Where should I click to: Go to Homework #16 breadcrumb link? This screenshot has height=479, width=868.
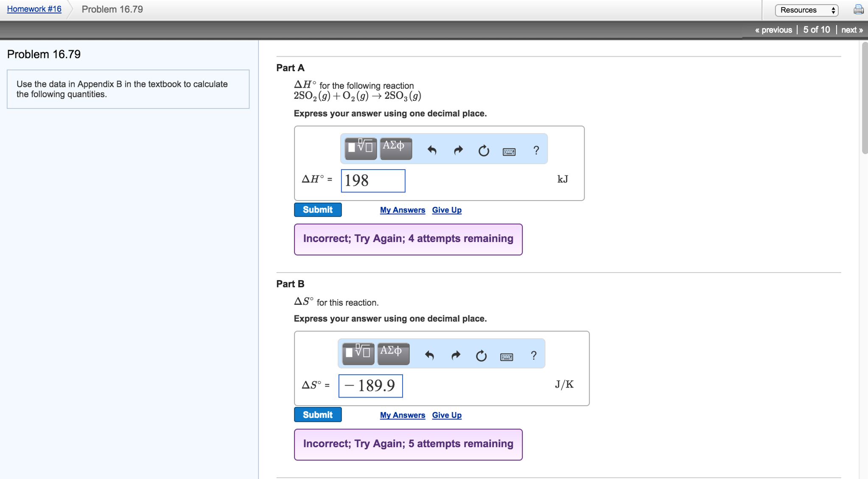pos(34,9)
